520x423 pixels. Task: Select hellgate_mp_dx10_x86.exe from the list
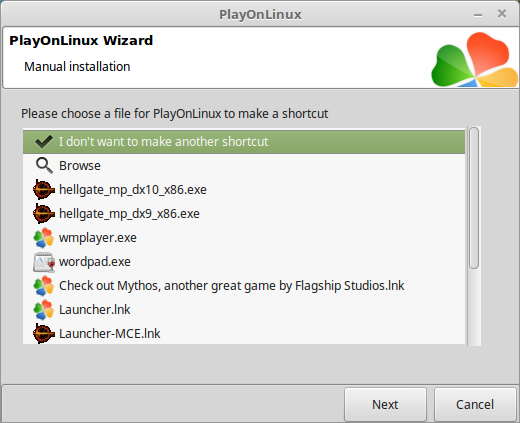[244, 190]
